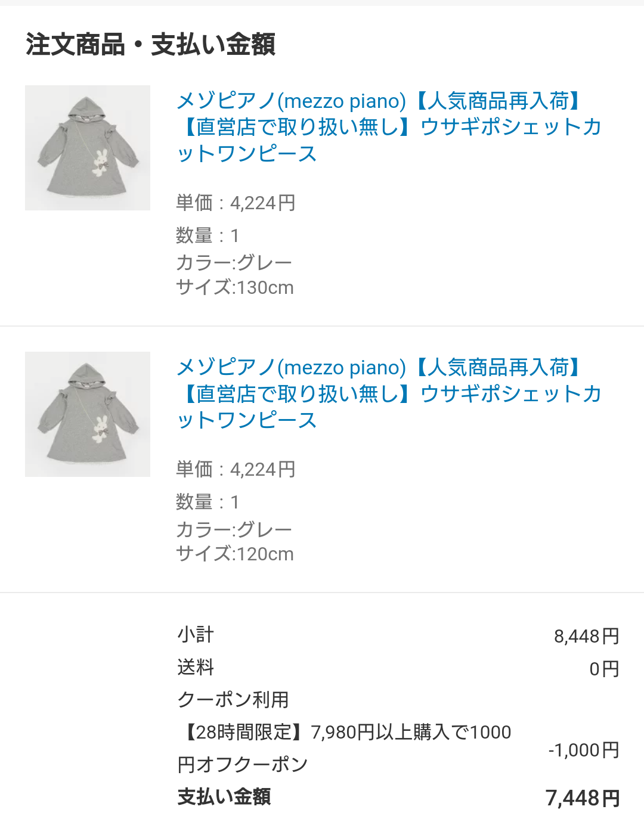Click カラー:グレー above サイズ:130cm

click(234, 262)
